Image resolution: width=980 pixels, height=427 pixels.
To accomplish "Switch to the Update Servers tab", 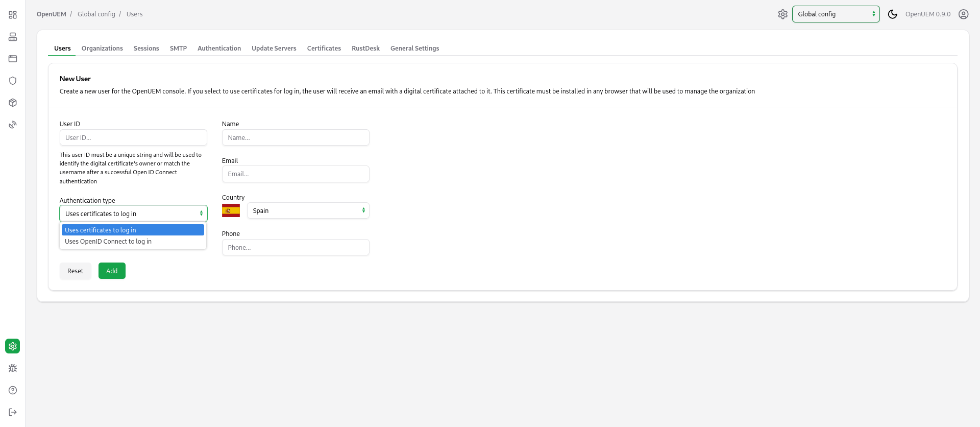I will pyautogui.click(x=274, y=49).
